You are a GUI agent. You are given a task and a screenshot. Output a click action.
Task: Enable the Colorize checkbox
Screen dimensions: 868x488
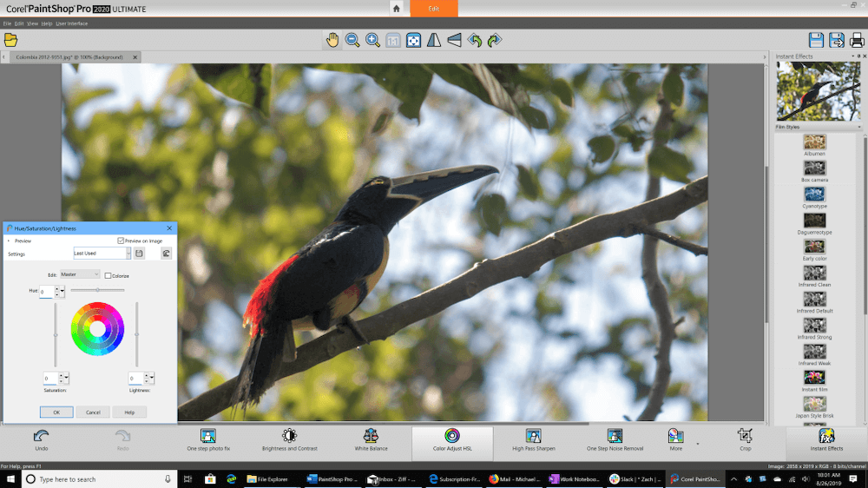point(108,275)
